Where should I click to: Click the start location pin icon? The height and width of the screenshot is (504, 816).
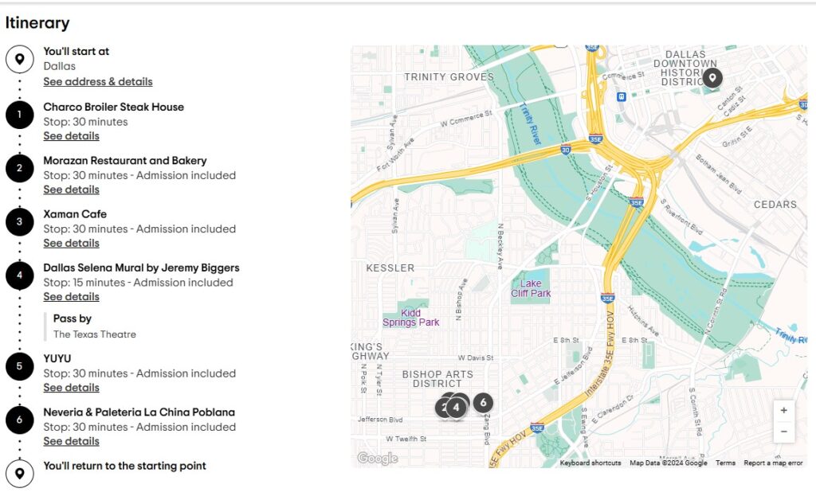click(x=19, y=59)
